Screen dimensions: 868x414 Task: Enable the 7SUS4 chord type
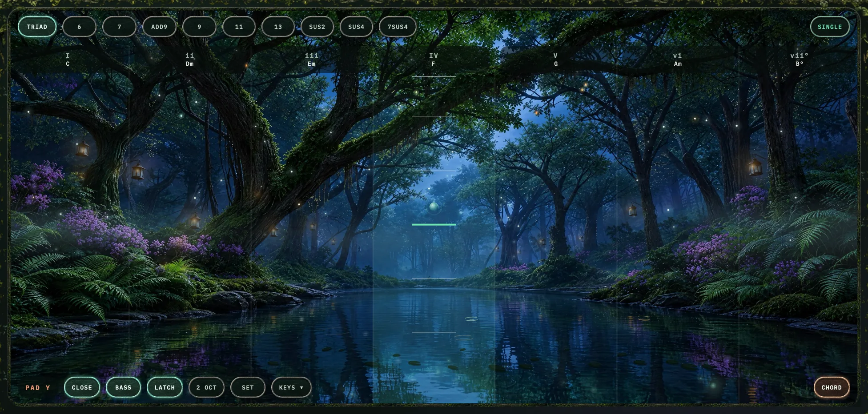(398, 27)
